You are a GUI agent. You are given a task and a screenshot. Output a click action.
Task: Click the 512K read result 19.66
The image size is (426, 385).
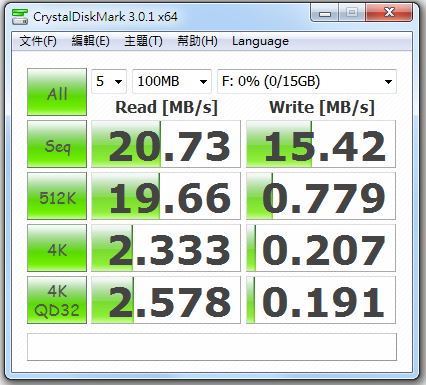(x=166, y=196)
